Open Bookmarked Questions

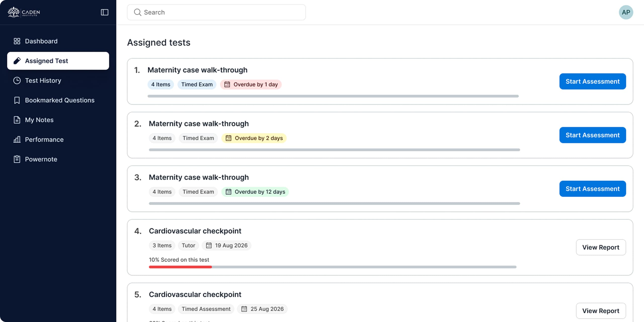[58, 100]
